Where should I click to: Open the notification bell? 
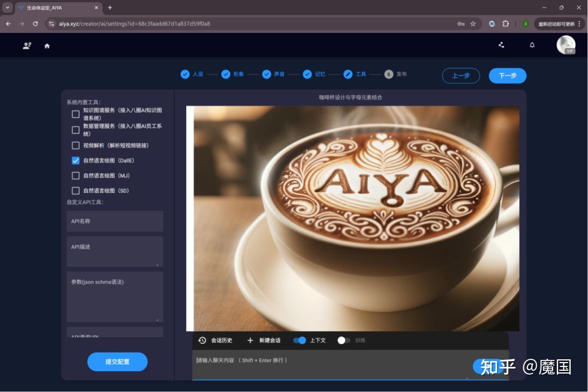[x=532, y=45]
